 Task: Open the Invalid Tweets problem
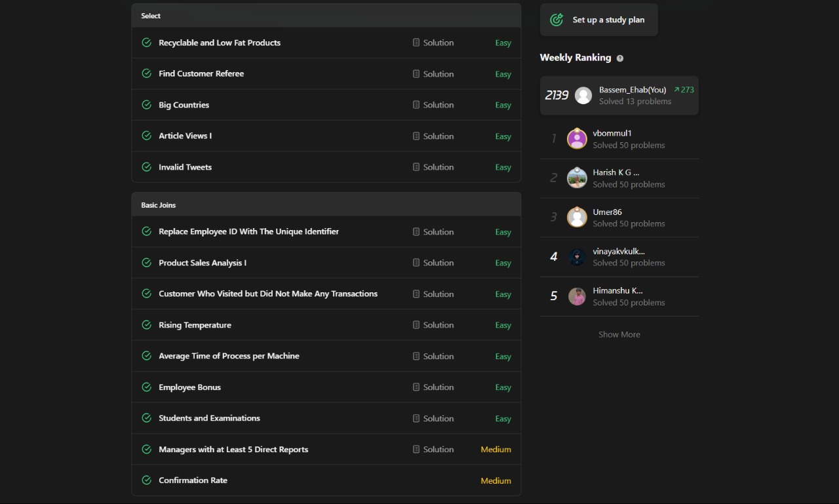(185, 167)
